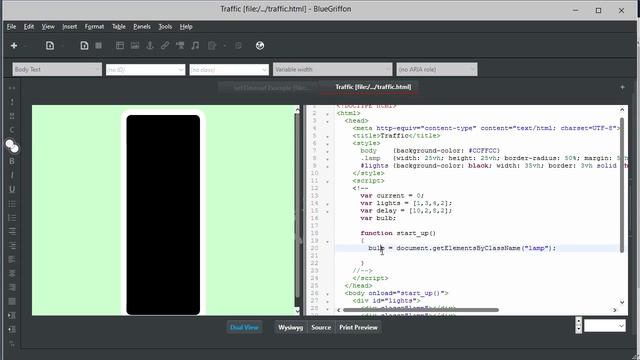Open the Body Text paragraph format dropdown
Image resolution: width=640 pixels, height=360 pixels.
pos(57,69)
